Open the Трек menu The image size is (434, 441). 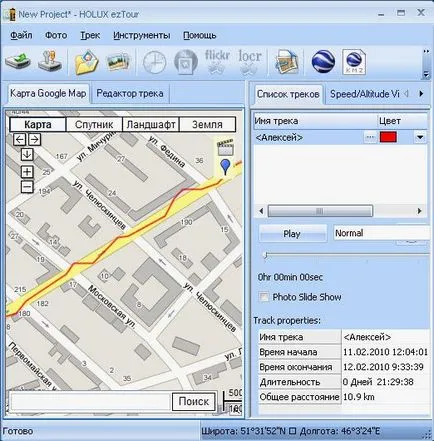[90, 35]
